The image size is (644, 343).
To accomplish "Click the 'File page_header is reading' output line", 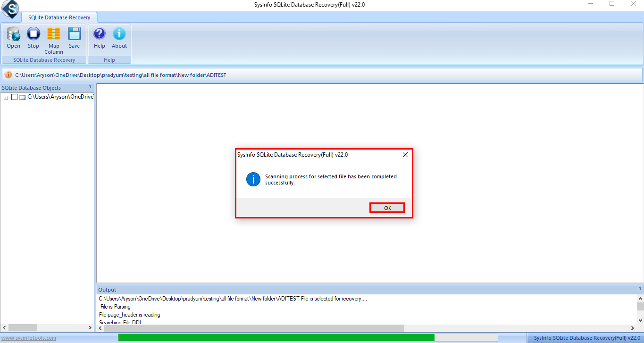I will pos(130,315).
